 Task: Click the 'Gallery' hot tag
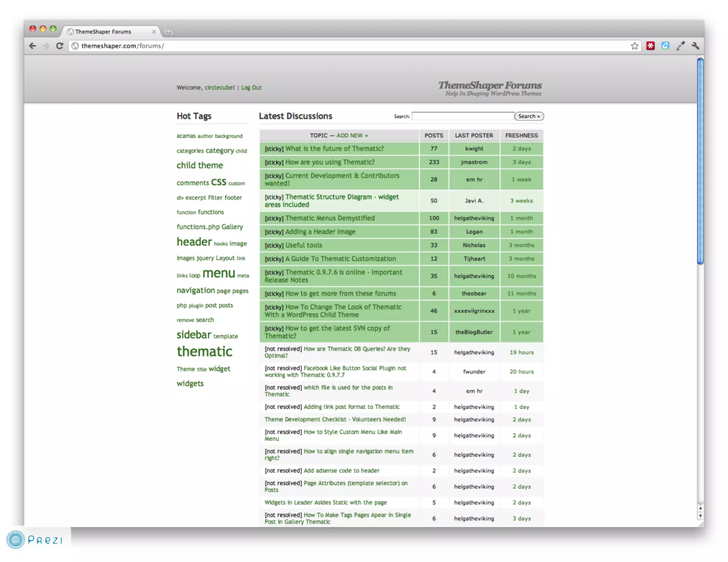click(x=232, y=227)
